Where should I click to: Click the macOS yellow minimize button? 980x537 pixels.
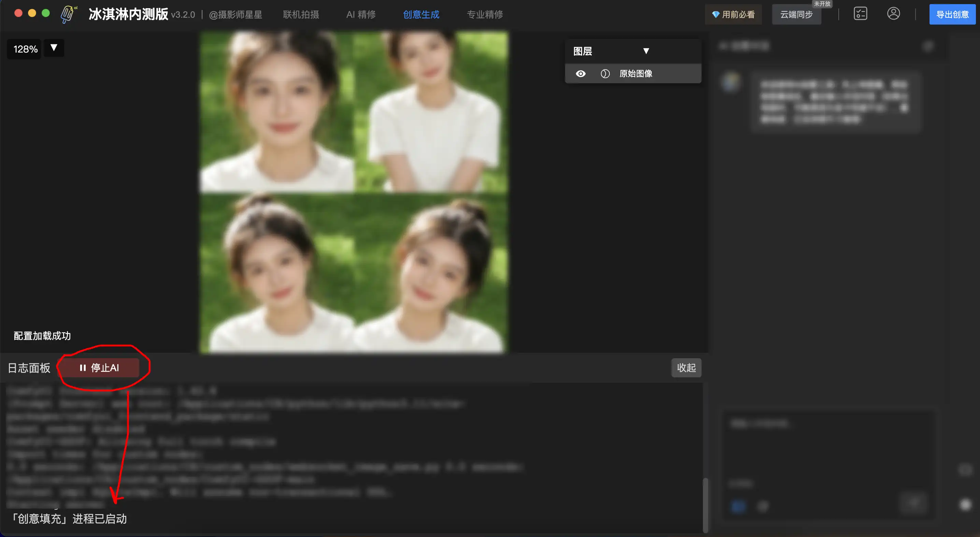(x=32, y=13)
